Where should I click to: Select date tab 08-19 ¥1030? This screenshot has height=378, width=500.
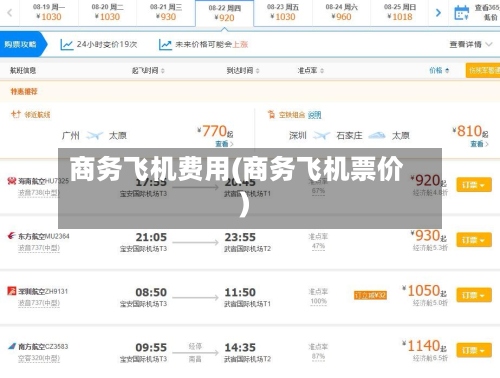pyautogui.click(x=49, y=12)
